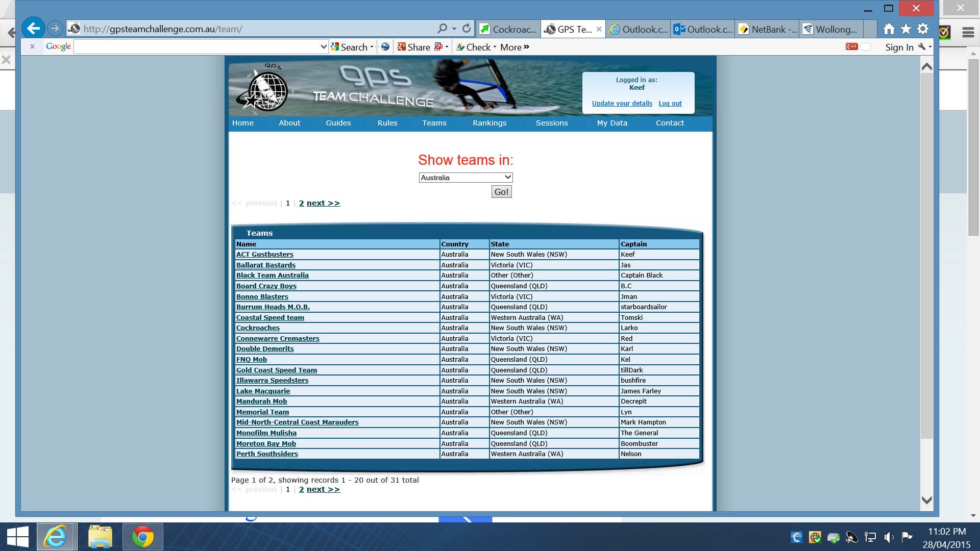Image resolution: width=980 pixels, height=551 pixels.
Task: Click the refresh page icon
Action: 466,29
